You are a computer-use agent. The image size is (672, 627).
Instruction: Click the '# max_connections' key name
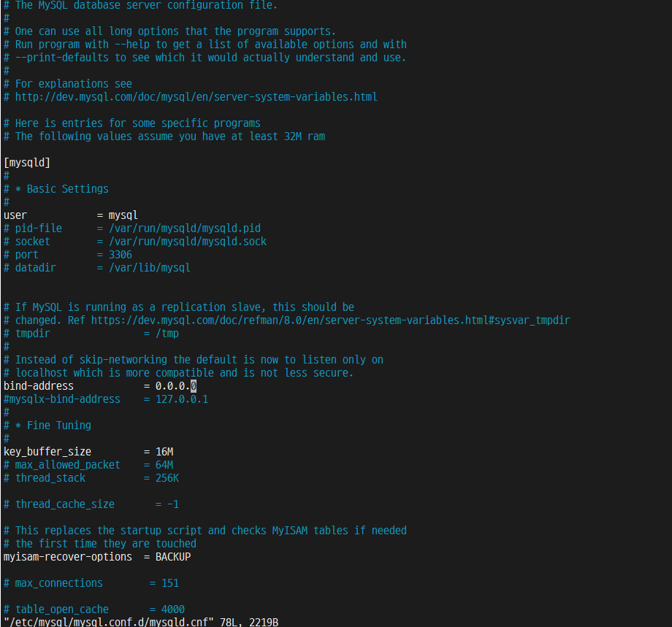(53, 583)
